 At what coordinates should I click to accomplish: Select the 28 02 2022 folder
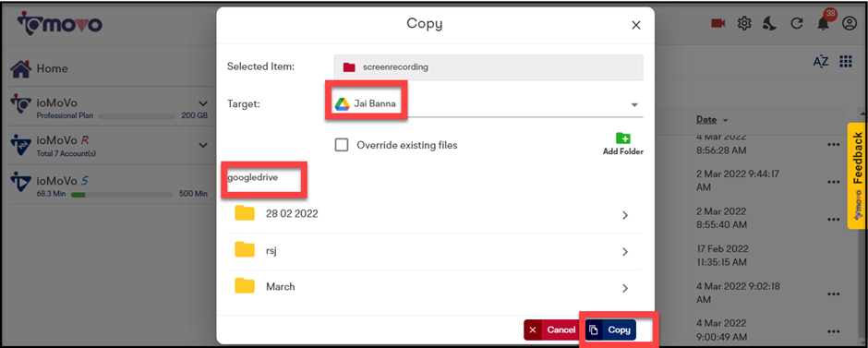tap(433, 214)
